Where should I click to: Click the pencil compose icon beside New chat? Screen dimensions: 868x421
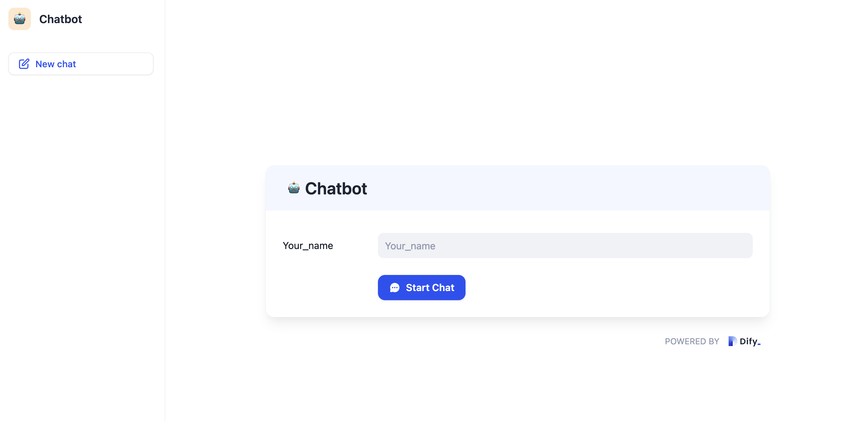[x=24, y=64]
